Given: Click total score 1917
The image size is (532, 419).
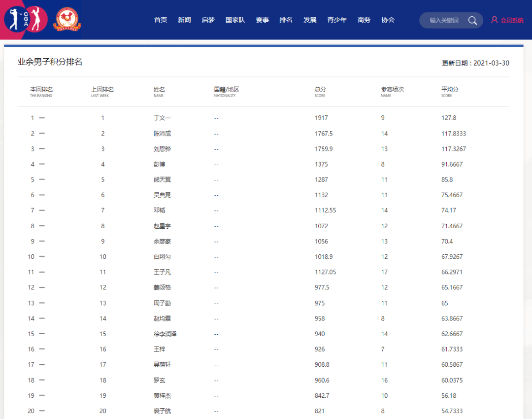Looking at the screenshot, I should point(321,118).
